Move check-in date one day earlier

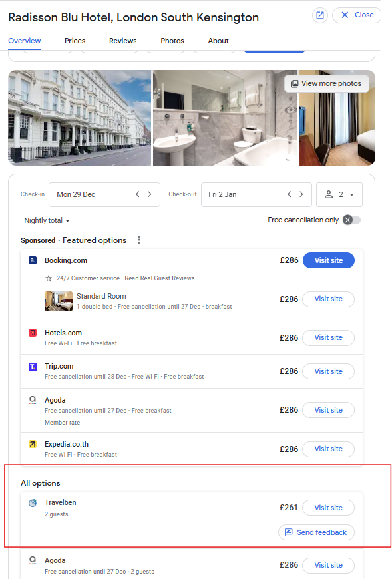[x=137, y=194]
